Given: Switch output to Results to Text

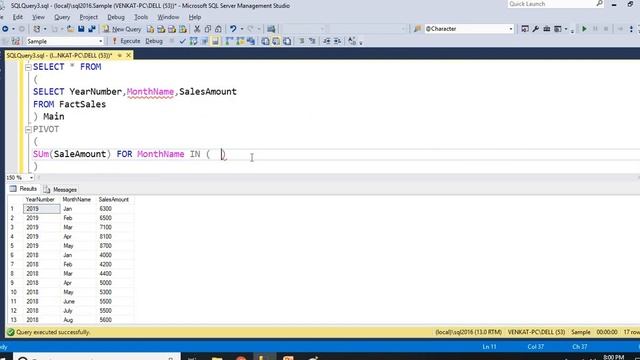Looking at the screenshot, I should 265,41.
